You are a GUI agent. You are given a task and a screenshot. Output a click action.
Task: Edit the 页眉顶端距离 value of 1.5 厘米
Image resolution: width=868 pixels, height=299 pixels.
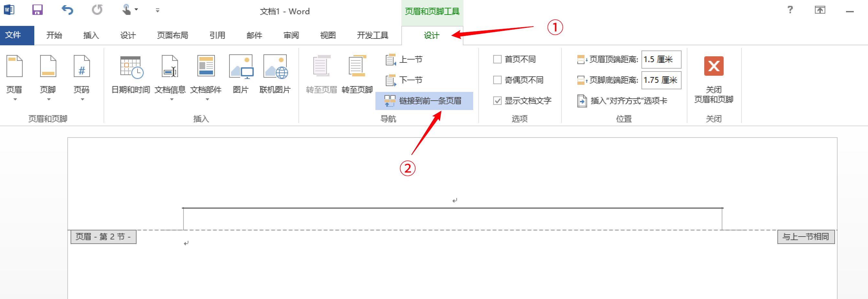pyautogui.click(x=661, y=59)
